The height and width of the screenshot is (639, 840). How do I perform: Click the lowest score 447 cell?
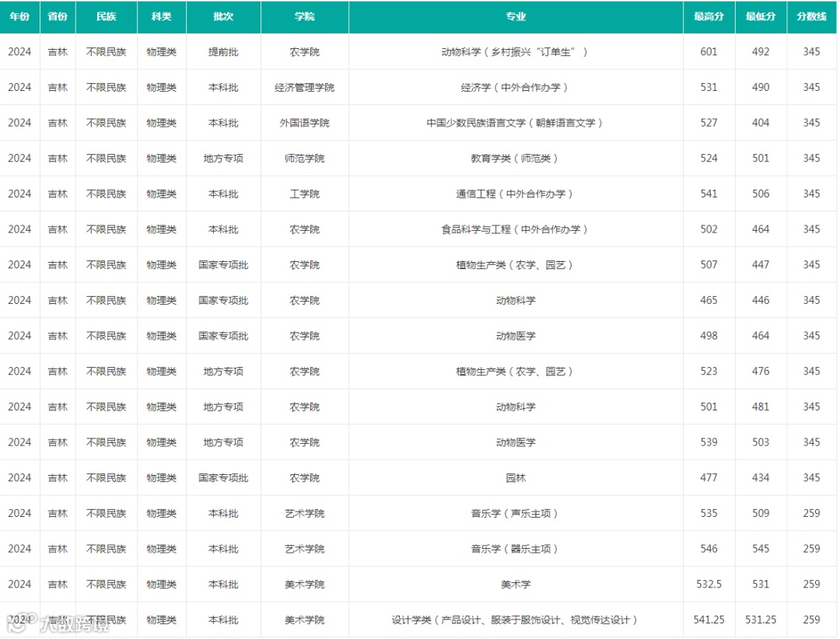(761, 264)
